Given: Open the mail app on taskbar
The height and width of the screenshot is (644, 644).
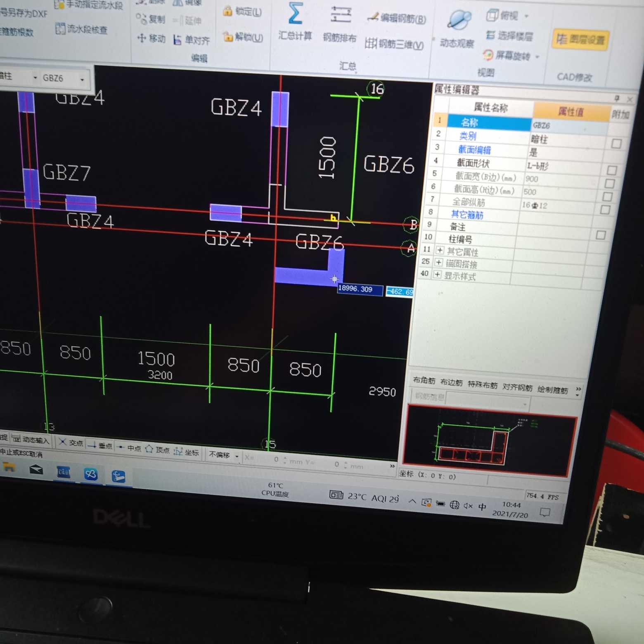Looking at the screenshot, I should [36, 469].
